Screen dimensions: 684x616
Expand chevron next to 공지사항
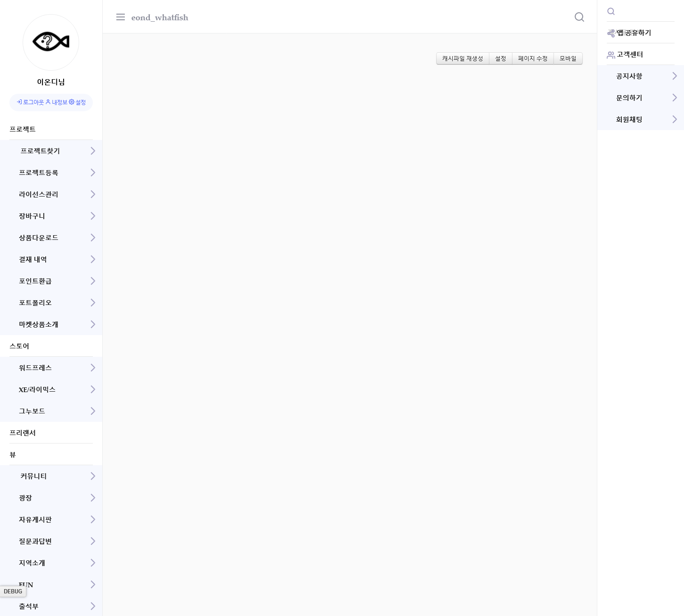675,76
